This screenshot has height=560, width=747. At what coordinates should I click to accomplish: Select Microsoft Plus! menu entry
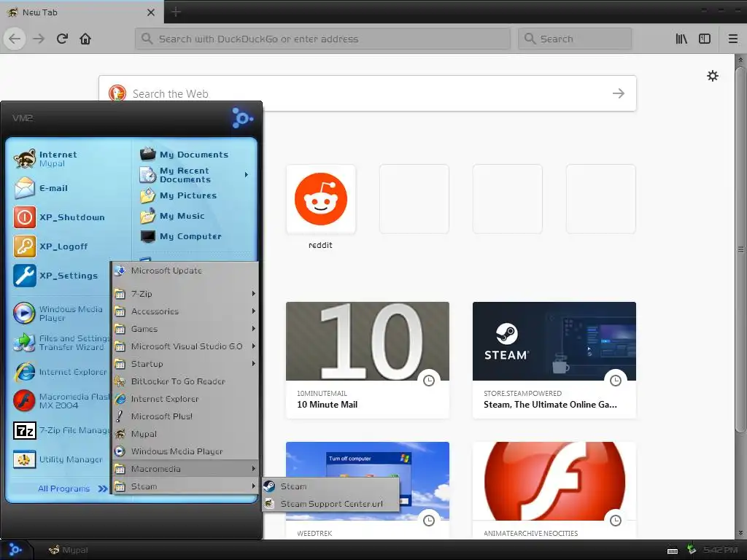click(x=186, y=416)
